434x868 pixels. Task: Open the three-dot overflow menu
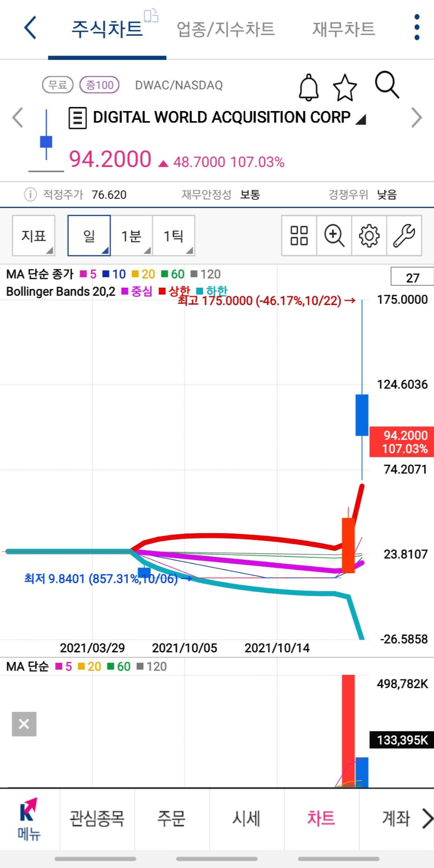click(417, 28)
